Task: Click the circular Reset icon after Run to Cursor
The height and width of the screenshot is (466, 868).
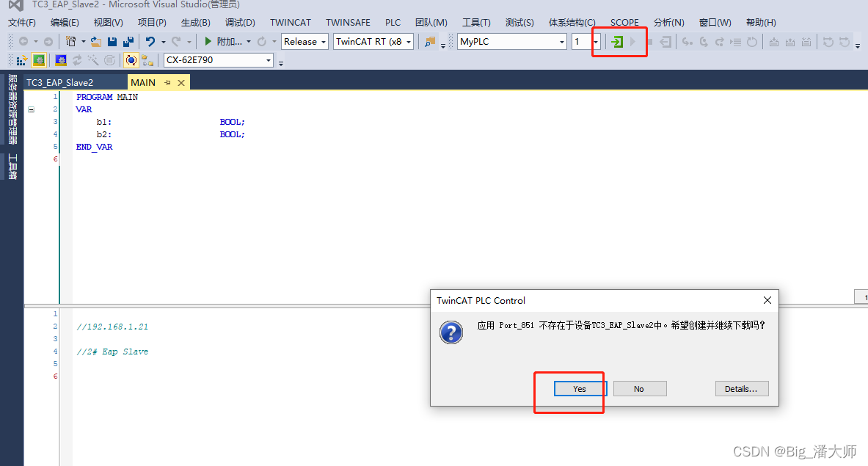Action: (x=752, y=42)
